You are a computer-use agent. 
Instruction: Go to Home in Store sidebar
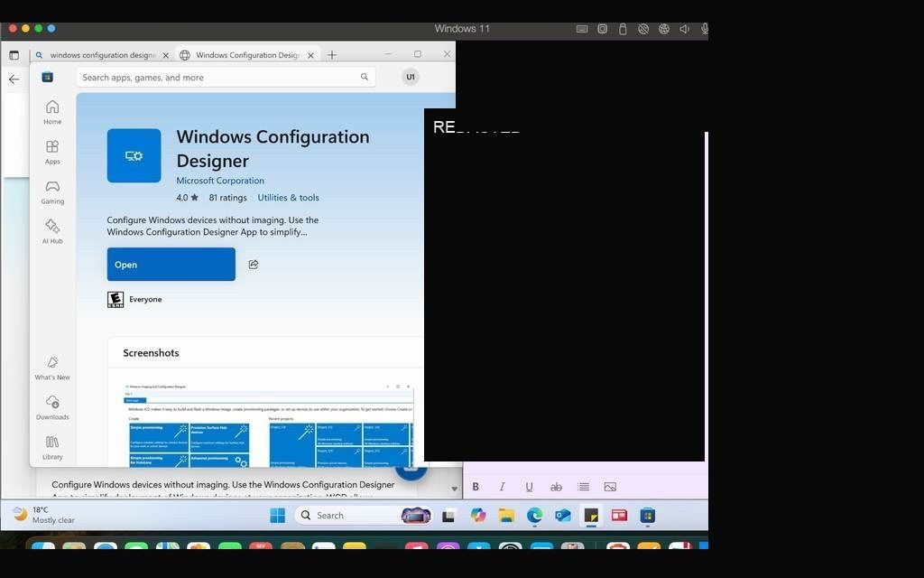(x=52, y=111)
